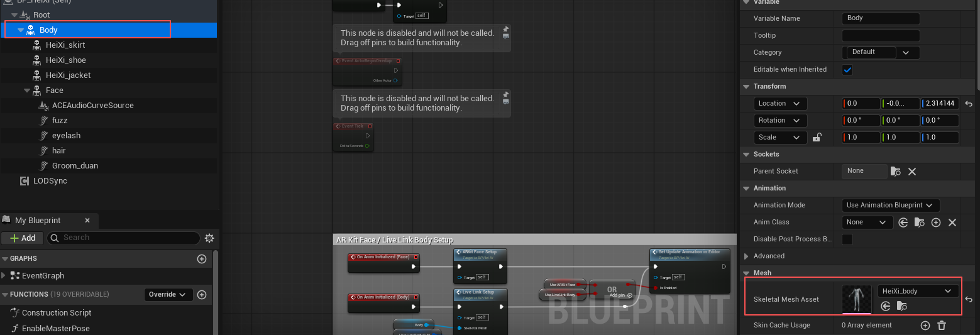980x335 pixels.
Task: Open the Anim Class dropdown
Action: pos(867,222)
